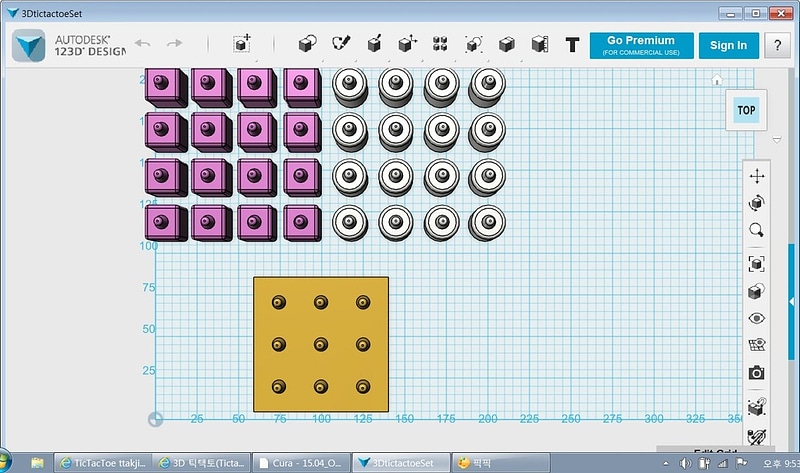The width and height of the screenshot is (800, 473).
Task: Open File Explorer from the taskbar
Action: tap(37, 463)
